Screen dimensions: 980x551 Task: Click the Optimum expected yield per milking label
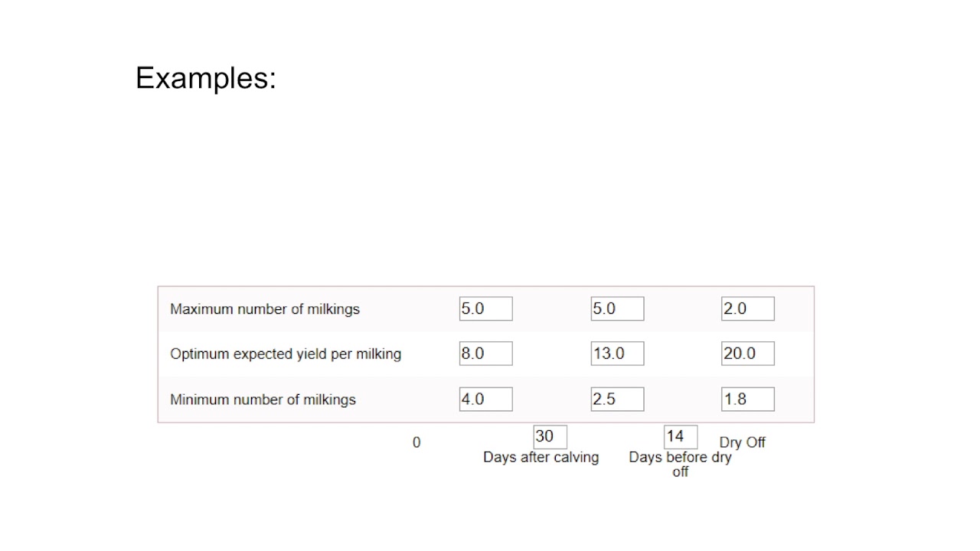pyautogui.click(x=285, y=354)
